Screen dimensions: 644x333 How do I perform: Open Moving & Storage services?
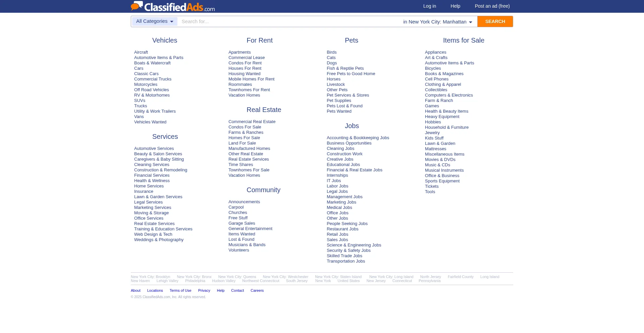click(x=151, y=213)
